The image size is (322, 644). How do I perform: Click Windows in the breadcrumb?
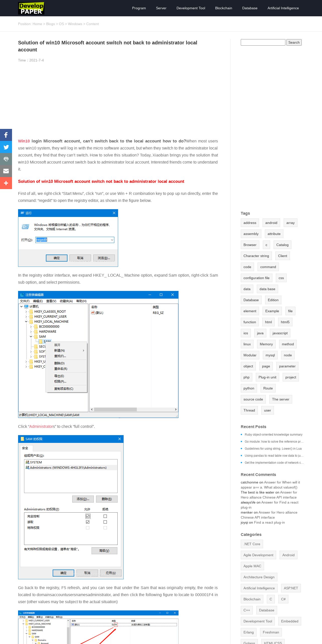tap(75, 24)
